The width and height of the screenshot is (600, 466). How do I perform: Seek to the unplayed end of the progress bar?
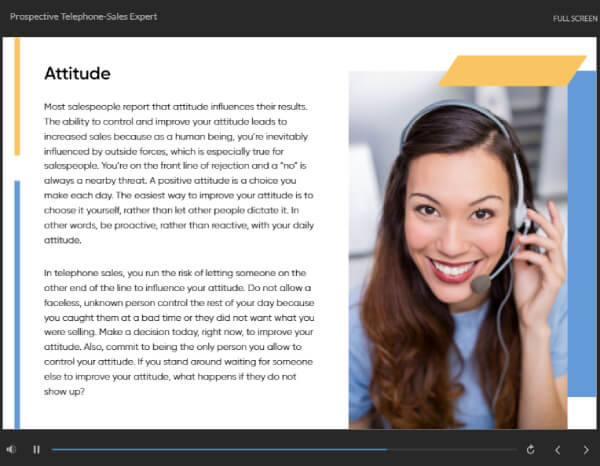pyautogui.click(x=480, y=450)
